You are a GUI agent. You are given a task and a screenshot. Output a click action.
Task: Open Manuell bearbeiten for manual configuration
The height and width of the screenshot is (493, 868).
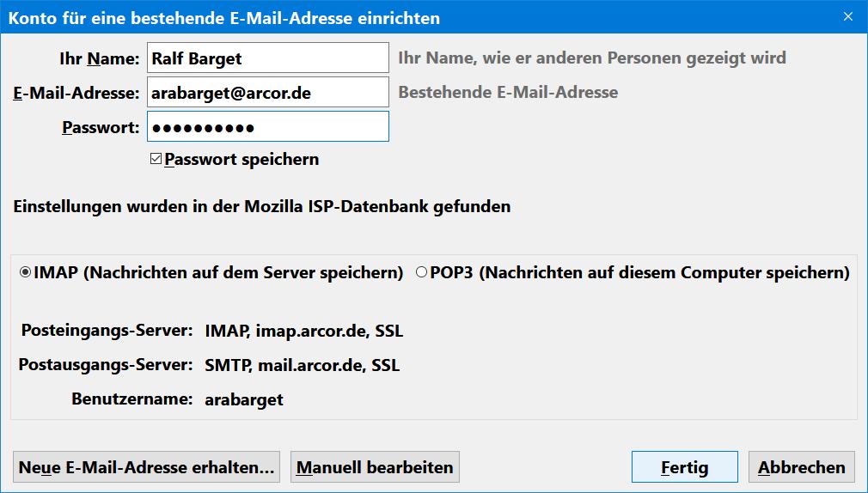(x=375, y=467)
